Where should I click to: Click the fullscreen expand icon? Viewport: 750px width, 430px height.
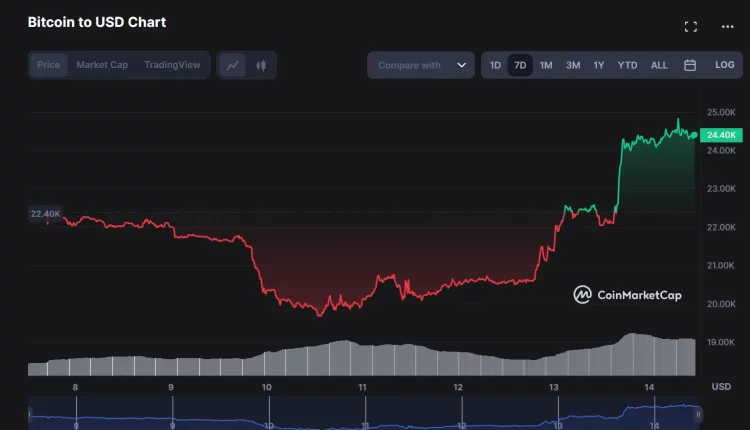click(x=690, y=27)
